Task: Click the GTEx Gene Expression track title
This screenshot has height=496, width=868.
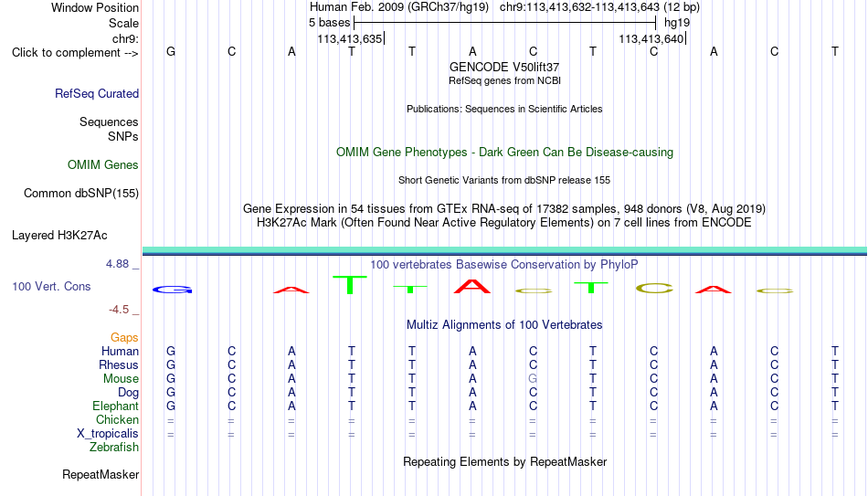Action: 504,208
